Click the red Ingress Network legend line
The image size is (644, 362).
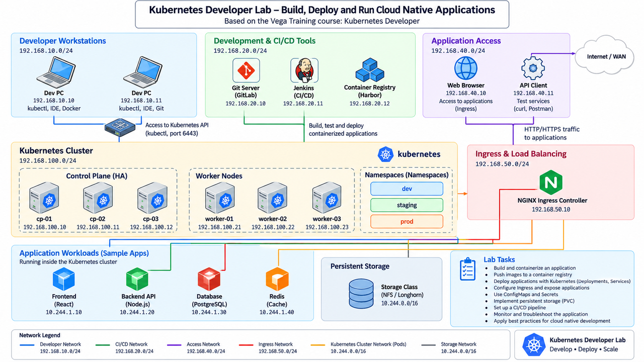pyautogui.click(x=246, y=345)
